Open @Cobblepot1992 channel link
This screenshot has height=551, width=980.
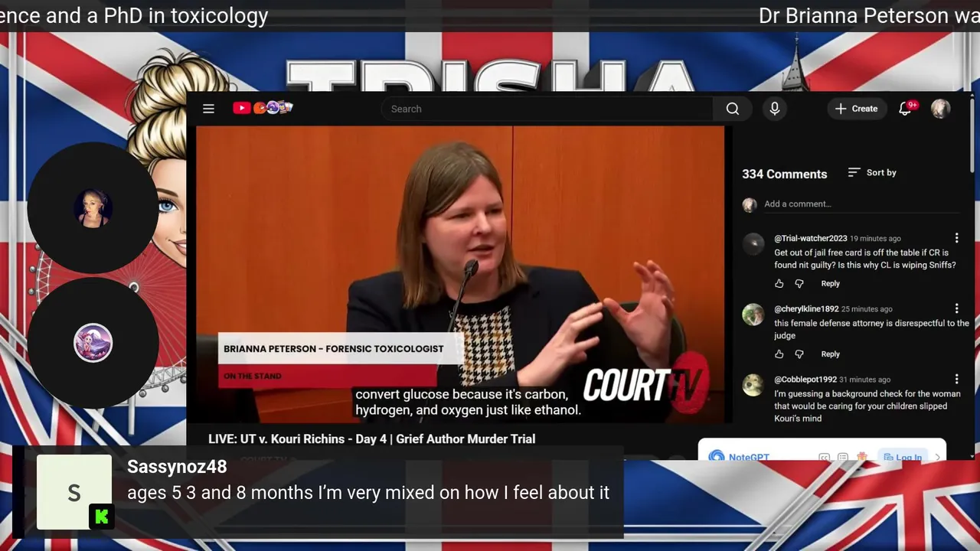coord(805,380)
